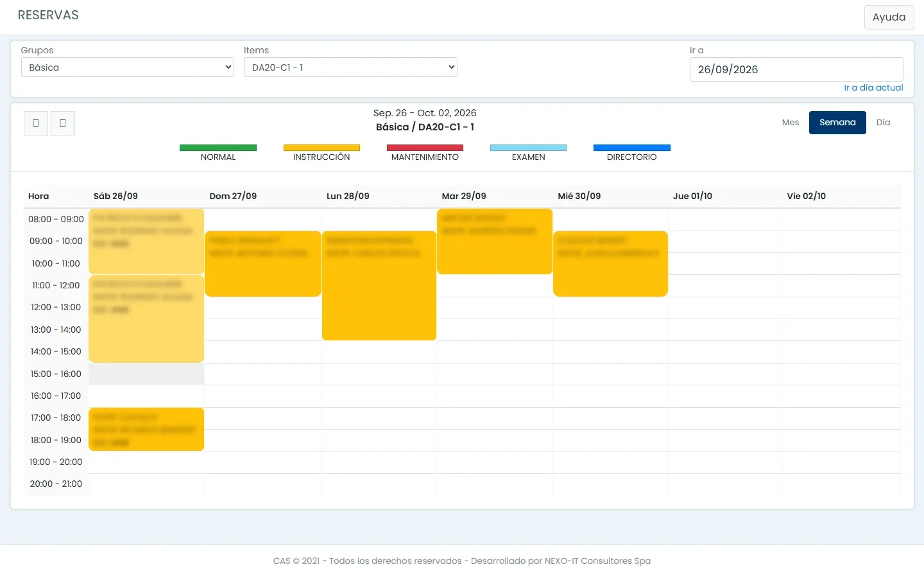The height and width of the screenshot is (578, 924).
Task: Open Saturday's reservation starting at 08:00
Action: click(146, 241)
